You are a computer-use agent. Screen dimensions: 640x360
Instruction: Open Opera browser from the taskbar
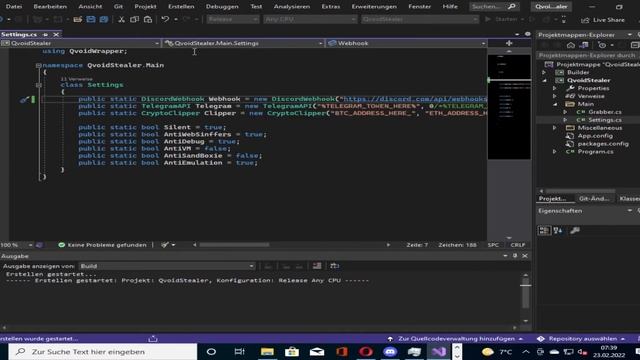[x=366, y=351]
